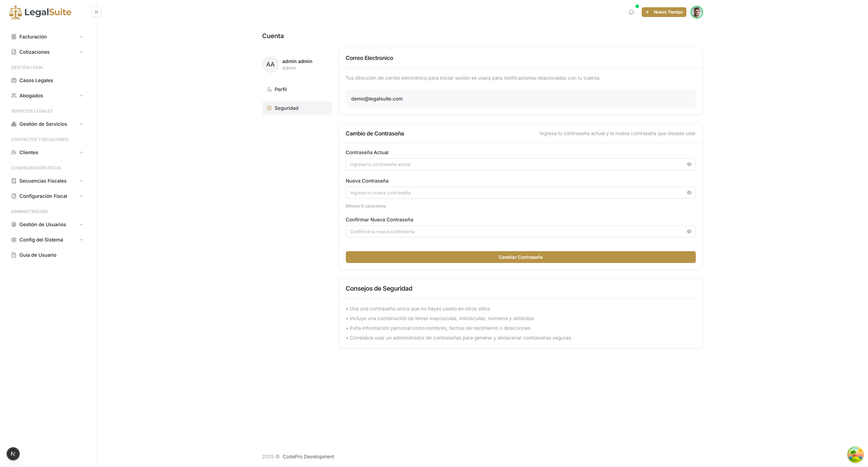Collapse the sidebar with the arrow icon
The image size is (868, 467).
point(97,12)
